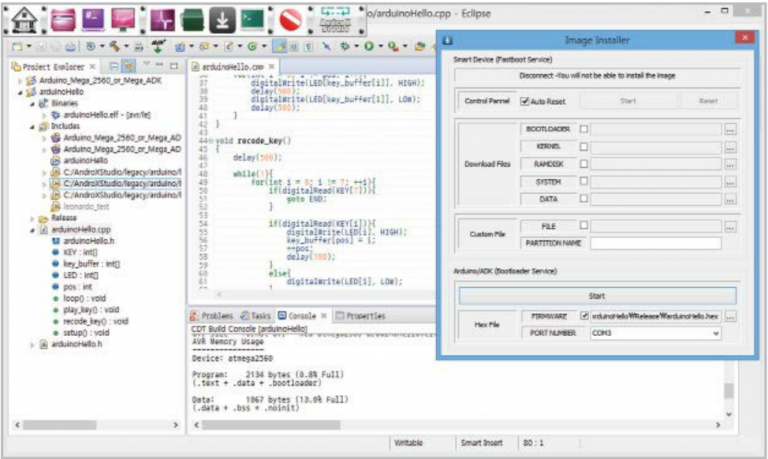This screenshot has height=459, width=768.
Task: Collapse the Includes folder
Action: [x=32, y=126]
